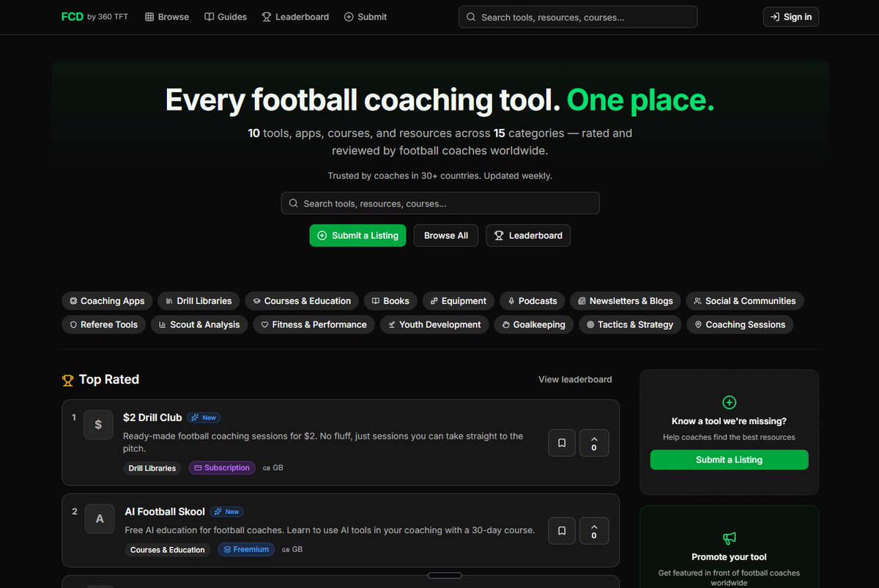
Task: Click the trophy icon beside Top Rated
Action: (x=68, y=380)
